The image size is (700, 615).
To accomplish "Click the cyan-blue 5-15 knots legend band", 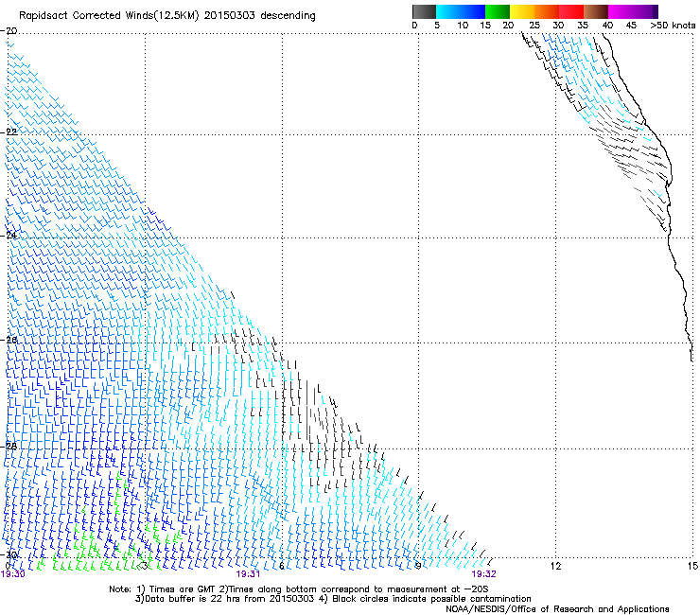I will click(461, 11).
